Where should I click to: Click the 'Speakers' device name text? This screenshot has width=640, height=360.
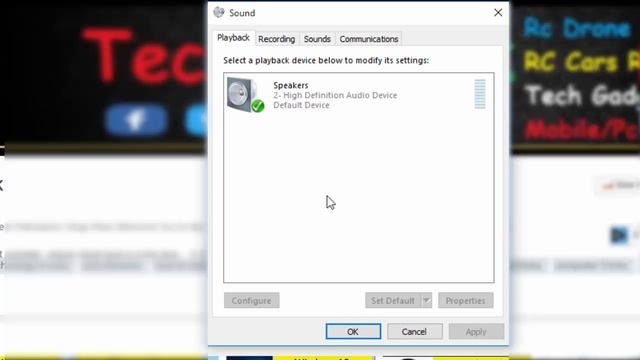pos(291,85)
